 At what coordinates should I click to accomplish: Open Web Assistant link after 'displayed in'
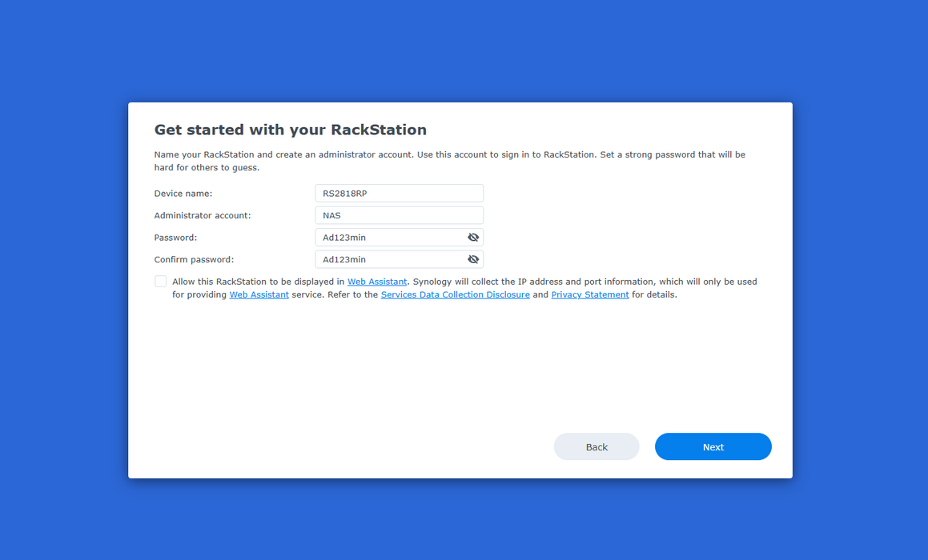[377, 282]
